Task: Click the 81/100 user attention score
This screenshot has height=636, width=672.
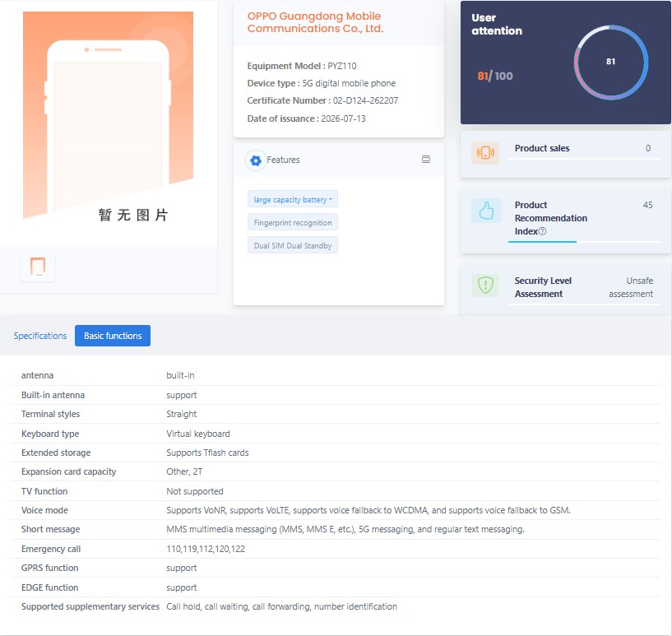Action: point(495,76)
